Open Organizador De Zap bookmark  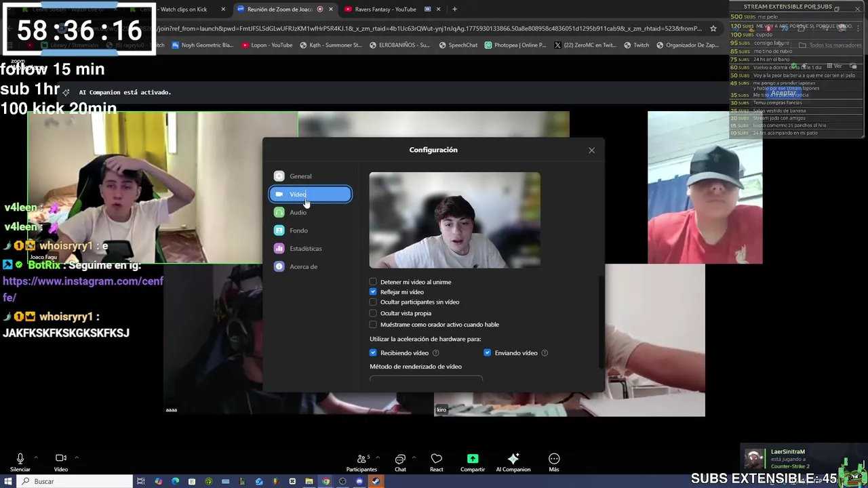pyautogui.click(x=688, y=45)
